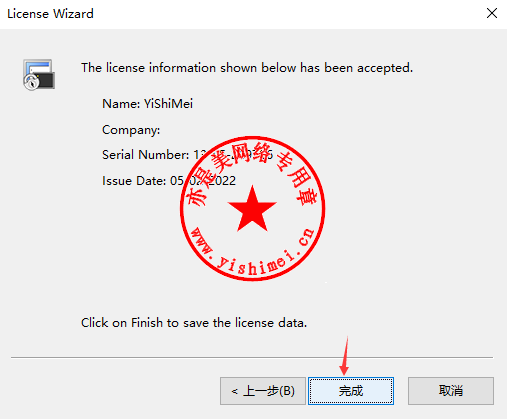Click the word YiShiMei in the name field
Image resolution: width=507 pixels, height=419 pixels.
[168, 104]
